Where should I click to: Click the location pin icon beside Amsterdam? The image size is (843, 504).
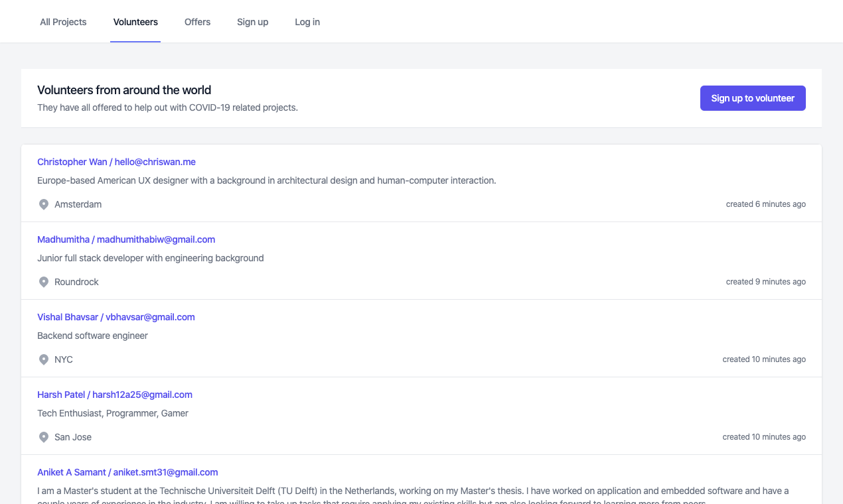44,204
